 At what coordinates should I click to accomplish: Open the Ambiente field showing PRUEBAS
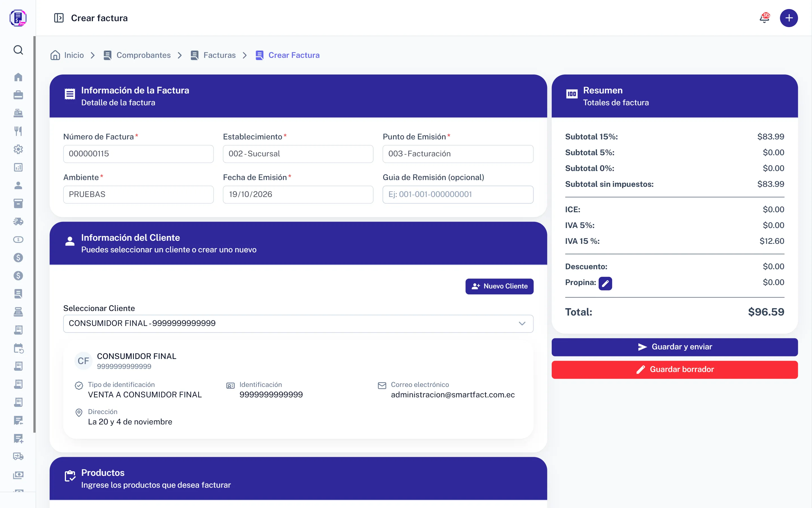(x=138, y=194)
